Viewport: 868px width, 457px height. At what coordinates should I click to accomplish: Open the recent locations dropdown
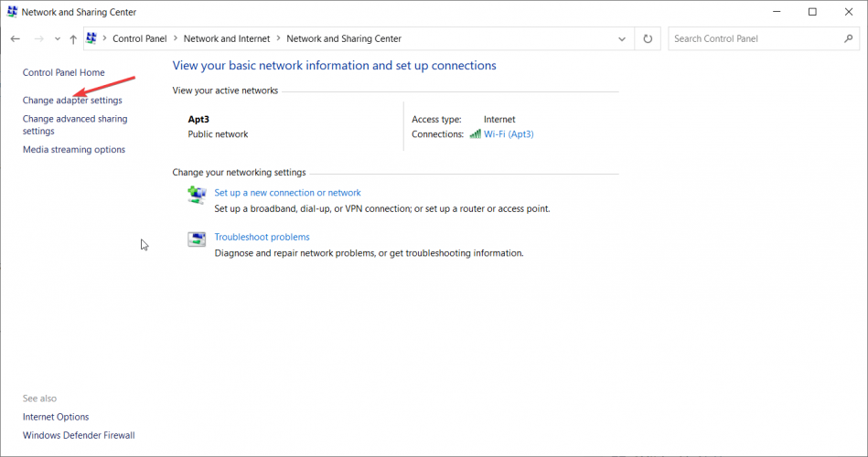[57, 39]
